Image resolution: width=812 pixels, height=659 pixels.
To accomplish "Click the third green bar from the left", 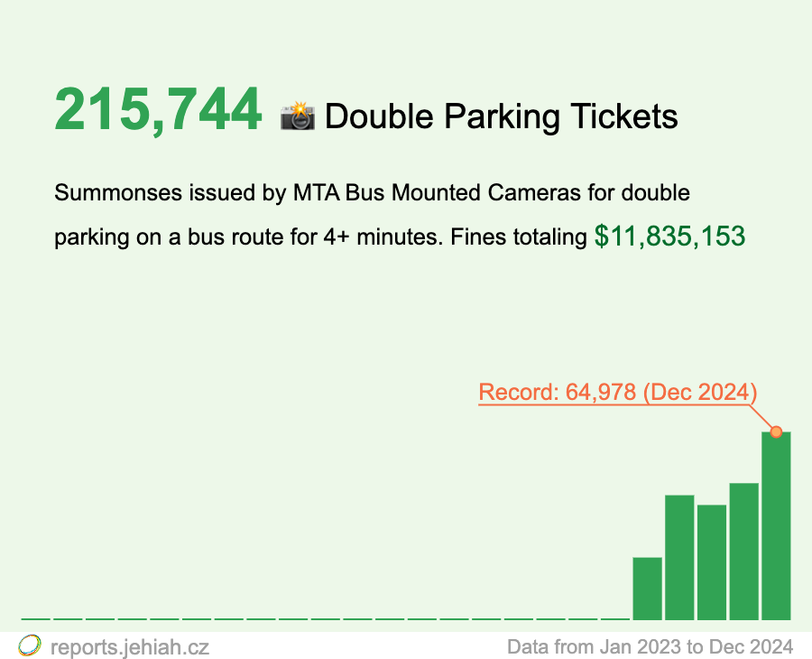I will tap(712, 562).
